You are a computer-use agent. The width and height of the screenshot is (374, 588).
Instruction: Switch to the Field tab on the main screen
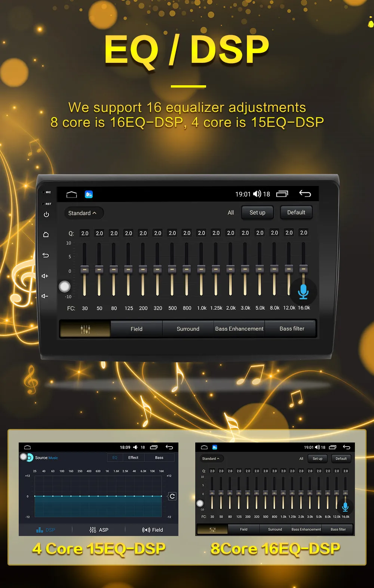tap(137, 329)
